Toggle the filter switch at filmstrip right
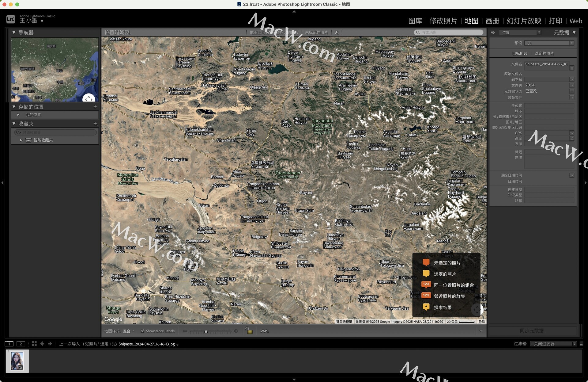Image resolution: width=588 pixels, height=382 pixels. 581,344
